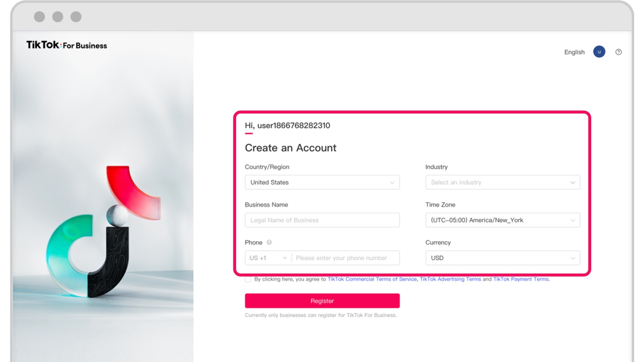The width and height of the screenshot is (644, 362).
Task: Click the TikTok For Business logo
Action: [x=67, y=45]
